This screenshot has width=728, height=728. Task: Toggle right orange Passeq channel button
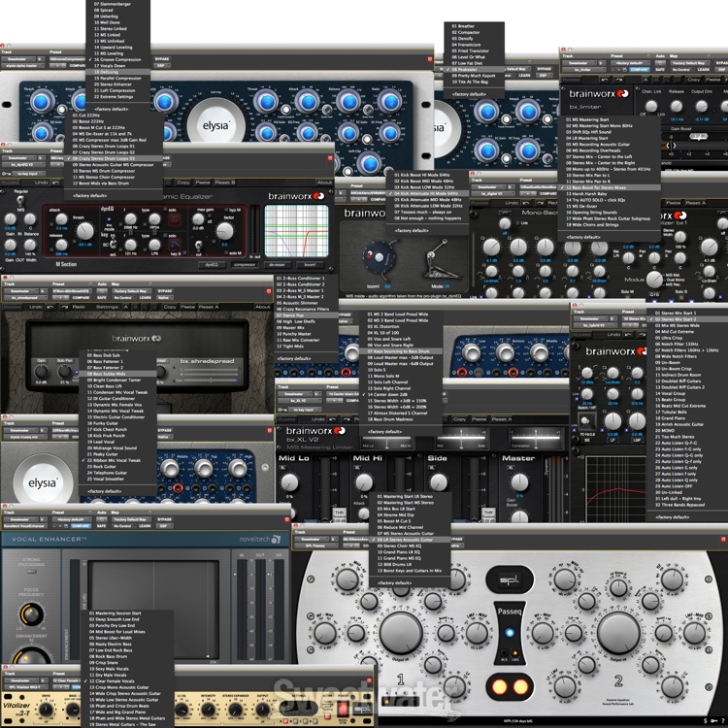(520, 686)
